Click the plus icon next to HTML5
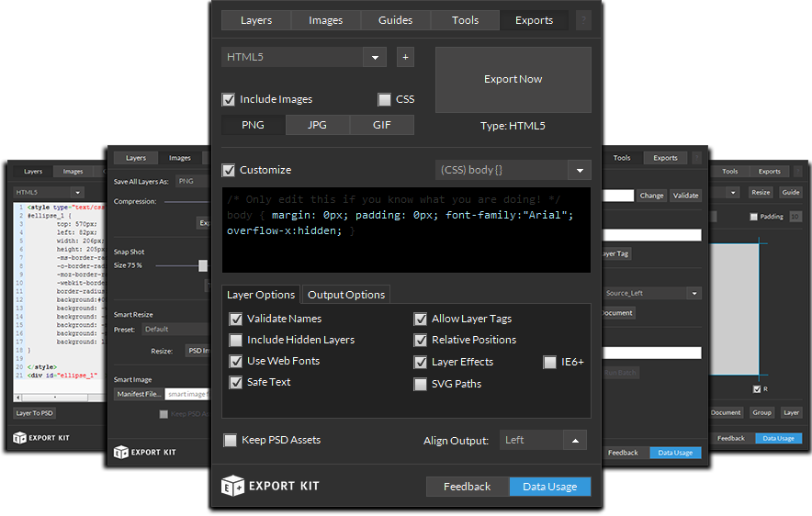 click(405, 57)
